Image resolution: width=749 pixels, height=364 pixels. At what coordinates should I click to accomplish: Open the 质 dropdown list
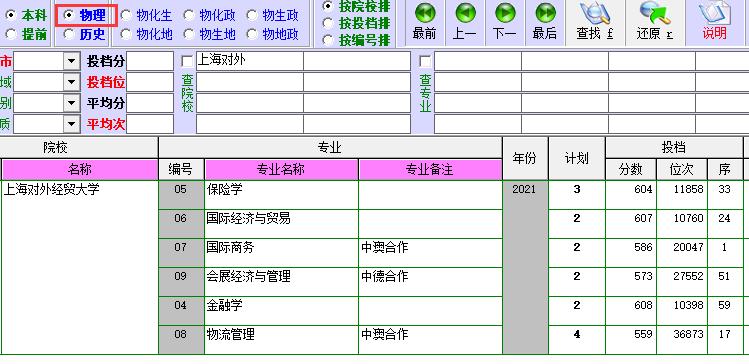tap(72, 124)
